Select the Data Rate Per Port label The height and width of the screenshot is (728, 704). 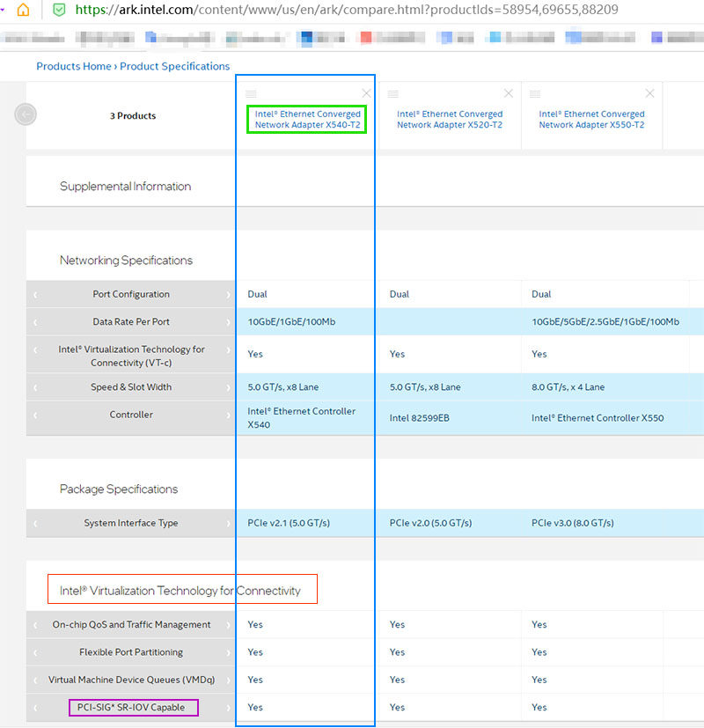pyautogui.click(x=131, y=322)
